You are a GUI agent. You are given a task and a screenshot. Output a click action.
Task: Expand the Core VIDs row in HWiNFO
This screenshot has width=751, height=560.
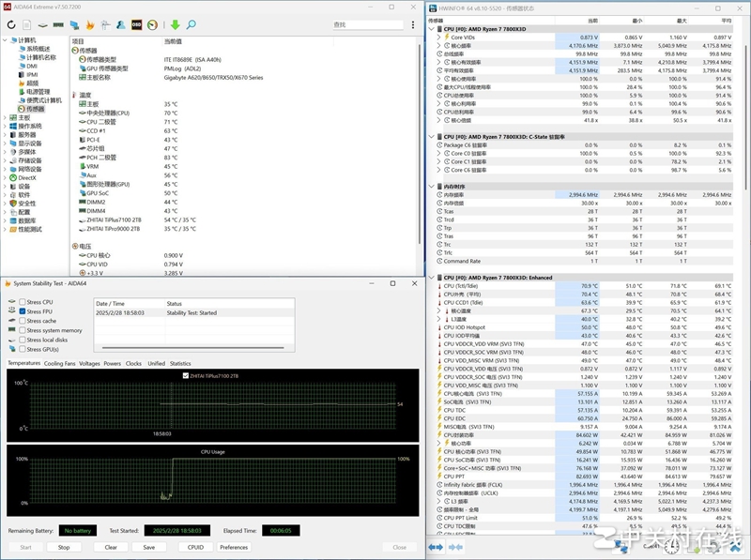(x=438, y=38)
